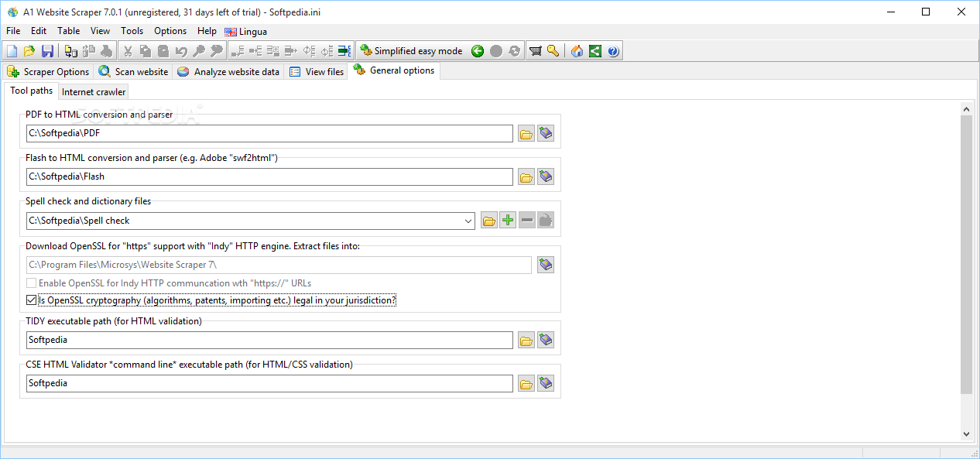This screenshot has width=980, height=459.
Task: Open the File menu
Action: [x=13, y=31]
